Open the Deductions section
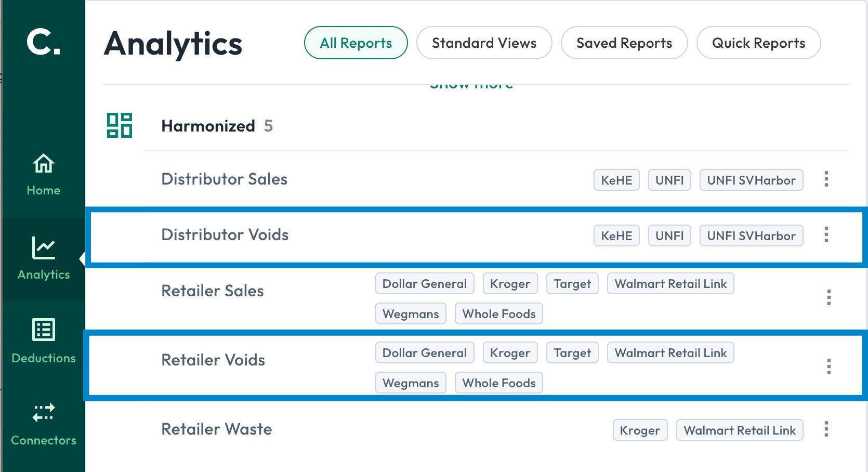Image resolution: width=868 pixels, height=472 pixels. click(x=44, y=342)
